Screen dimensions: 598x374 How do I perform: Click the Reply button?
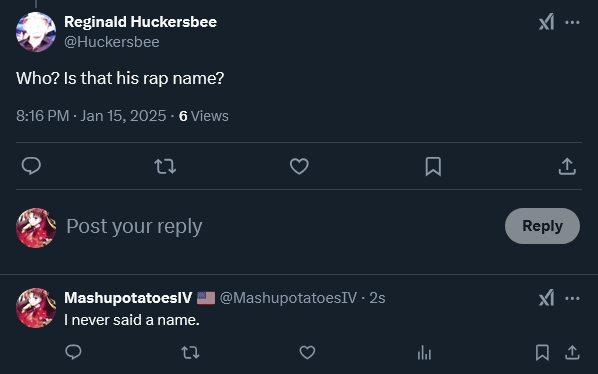(542, 226)
